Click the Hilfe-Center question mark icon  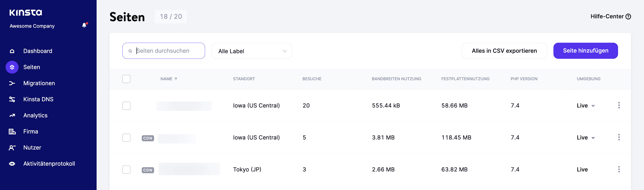click(628, 17)
